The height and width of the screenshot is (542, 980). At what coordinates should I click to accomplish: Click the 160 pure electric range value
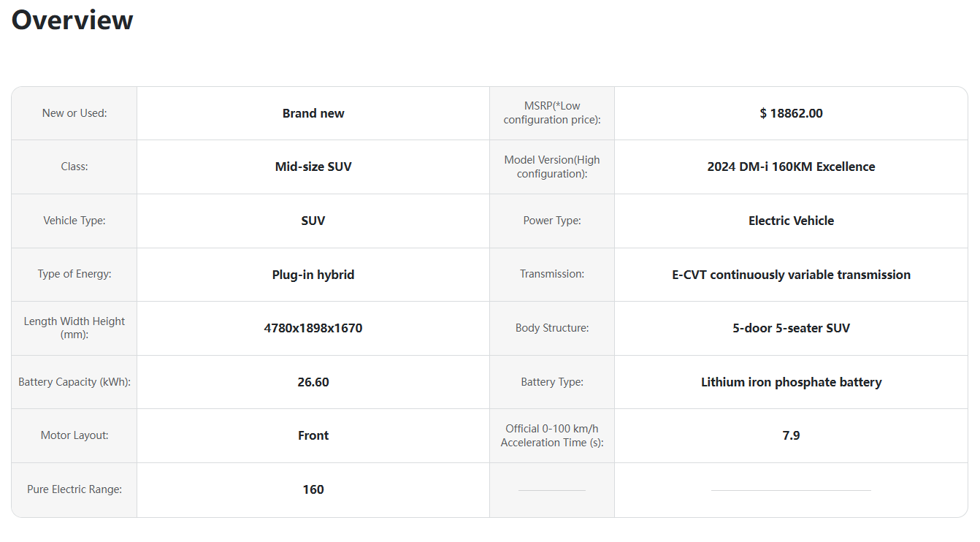tap(313, 489)
